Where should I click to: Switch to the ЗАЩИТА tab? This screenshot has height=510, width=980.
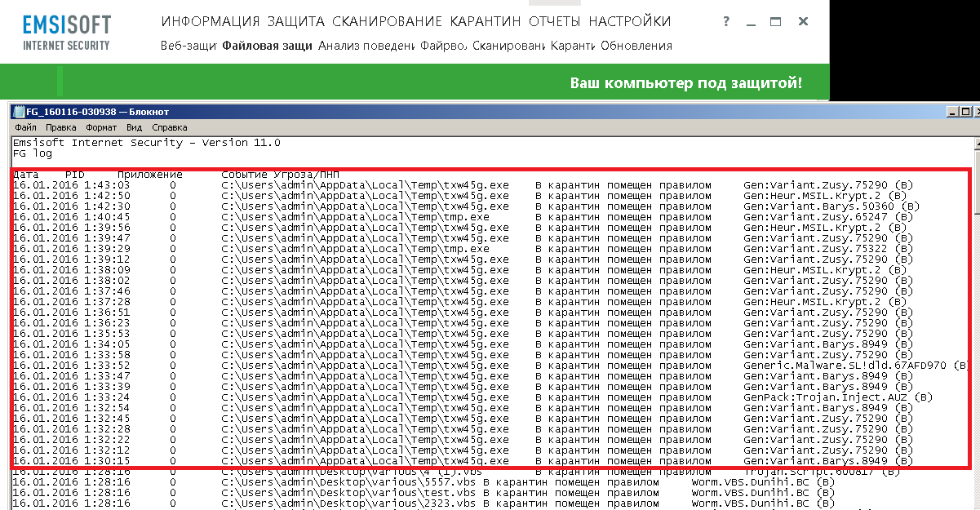[x=295, y=21]
